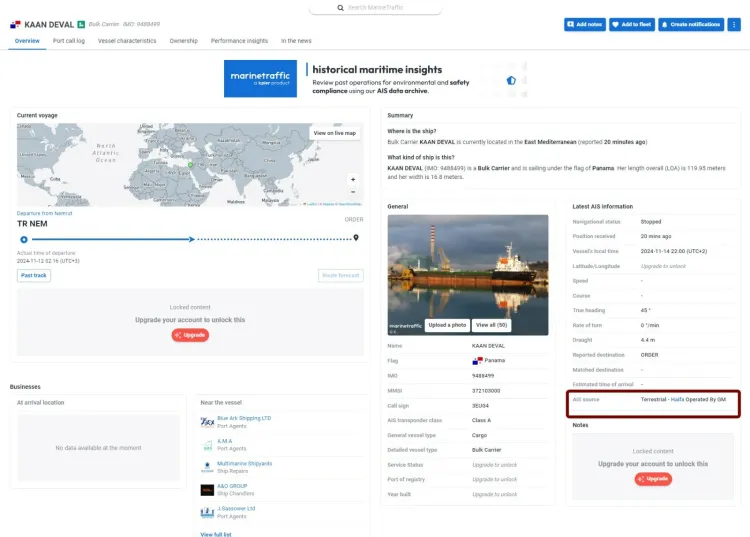Viewport: 750px width, 537px height.
Task: Open Past track for the vessel
Action: coord(34,275)
